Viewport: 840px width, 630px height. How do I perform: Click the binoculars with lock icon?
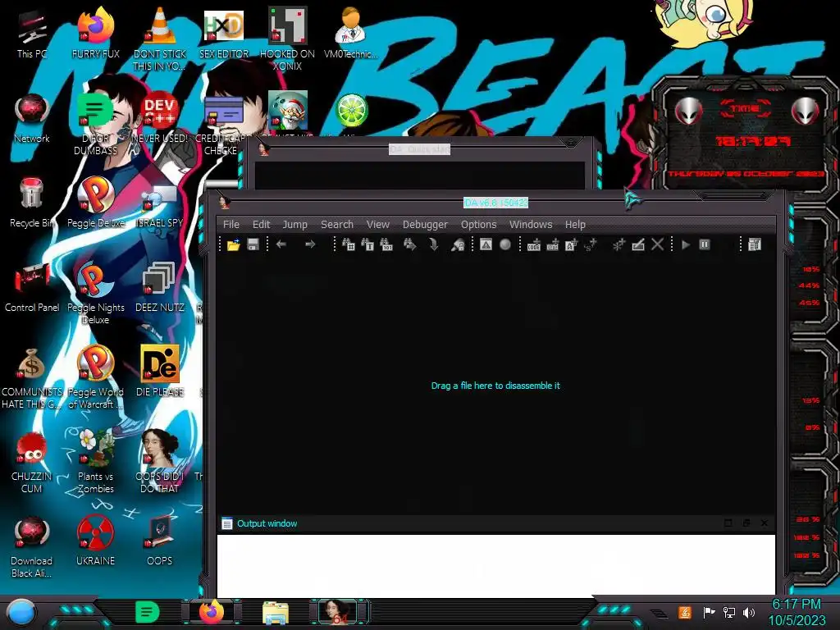[x=458, y=244]
